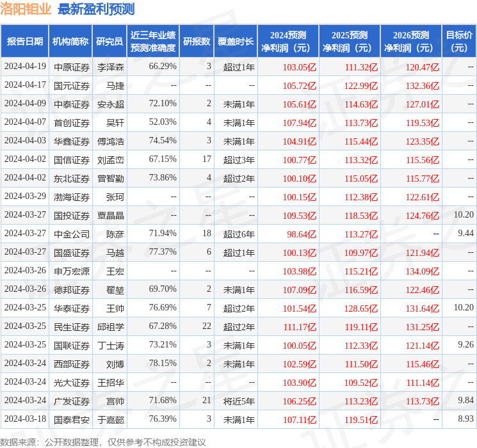
Task: Select the 中泰证券 cell
Action: [72, 104]
